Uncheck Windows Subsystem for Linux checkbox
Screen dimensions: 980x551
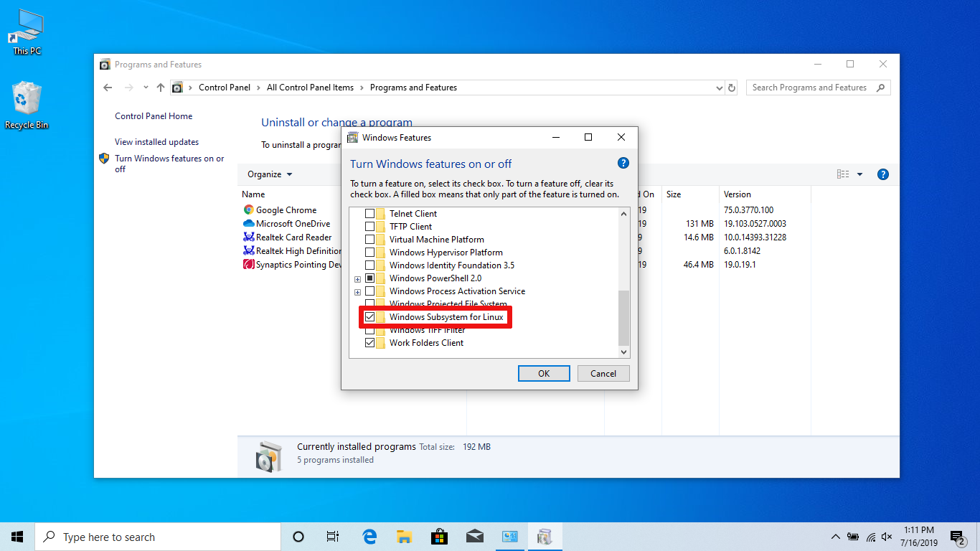click(370, 317)
